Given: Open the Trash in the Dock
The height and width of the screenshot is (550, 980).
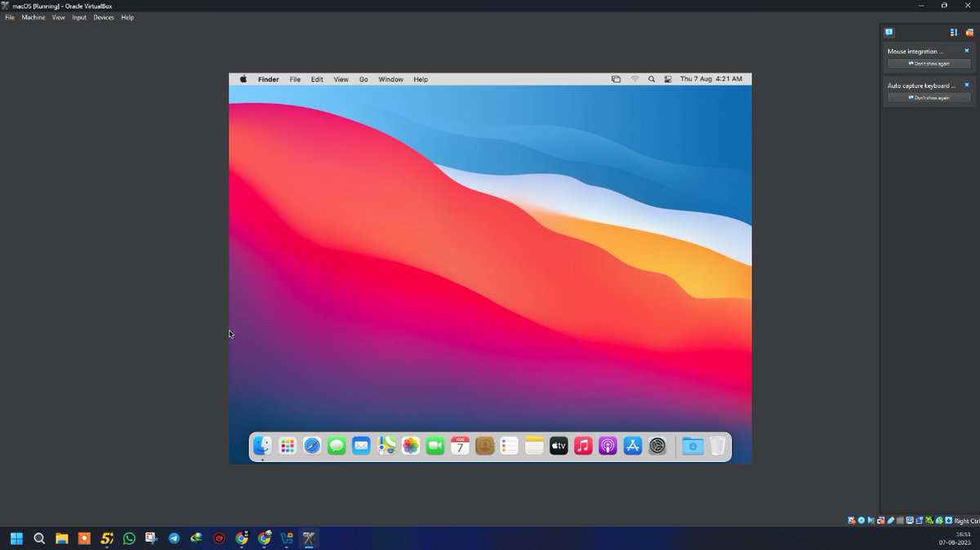Looking at the screenshot, I should [x=717, y=446].
